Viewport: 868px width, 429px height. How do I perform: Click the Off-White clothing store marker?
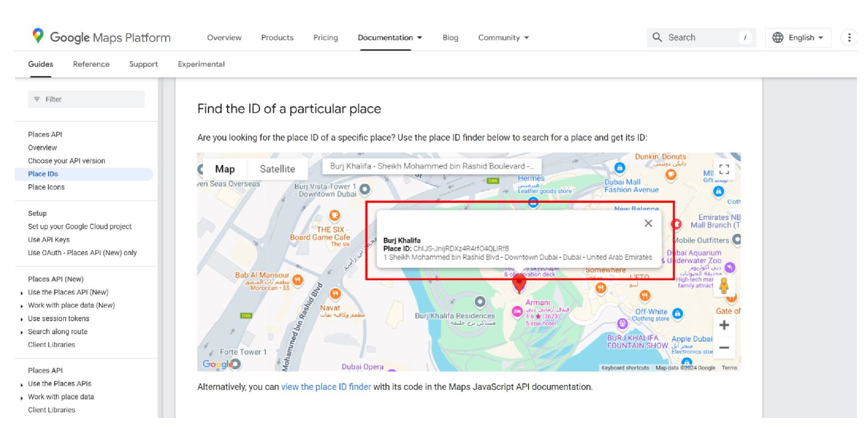pyautogui.click(x=677, y=313)
